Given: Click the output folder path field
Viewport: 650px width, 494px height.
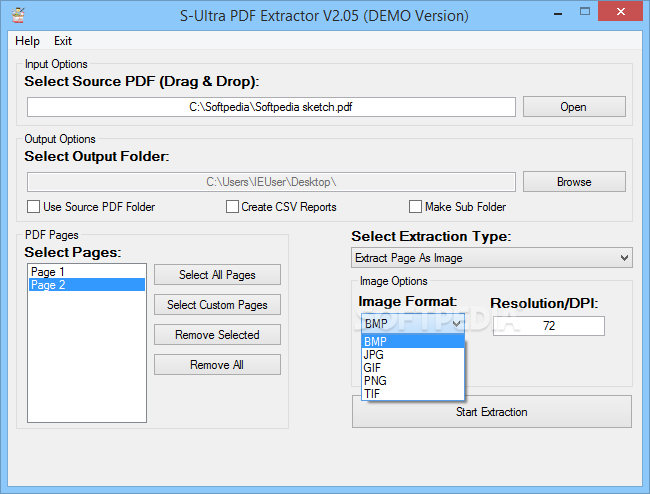Looking at the screenshot, I should click(271, 182).
